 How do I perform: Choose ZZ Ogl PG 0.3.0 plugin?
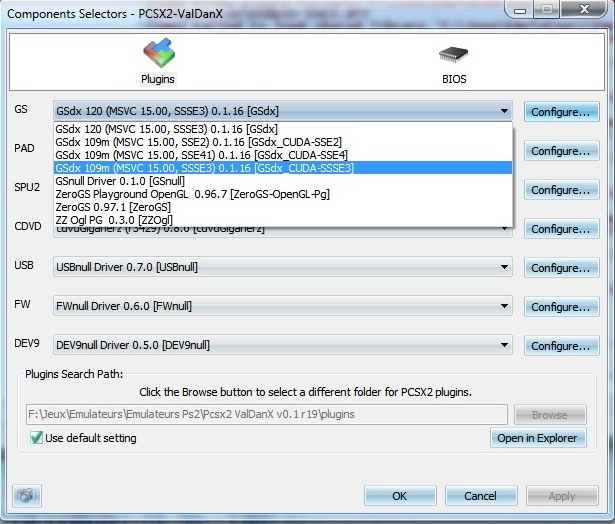[x=283, y=220]
